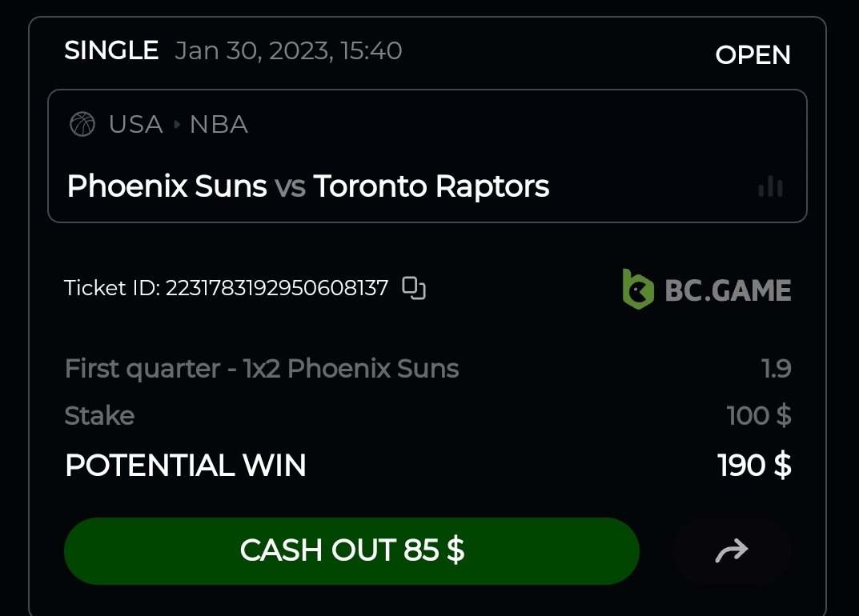Click the First quarter 1x2 selection line
The image size is (859, 616).
tap(262, 369)
